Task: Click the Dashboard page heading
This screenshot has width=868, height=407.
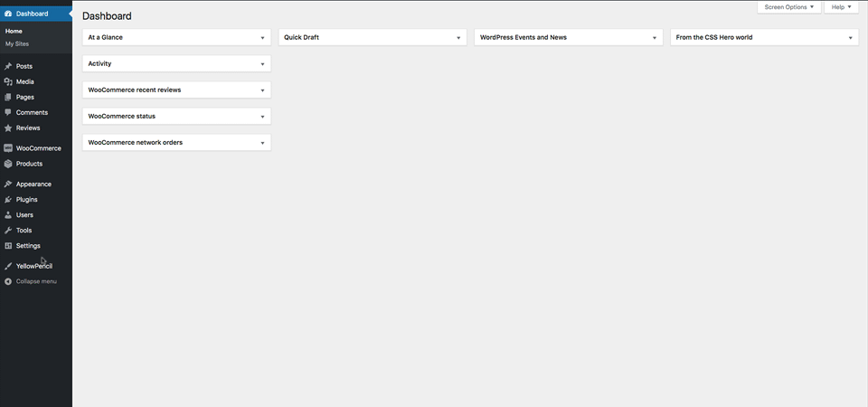Action: click(x=107, y=16)
